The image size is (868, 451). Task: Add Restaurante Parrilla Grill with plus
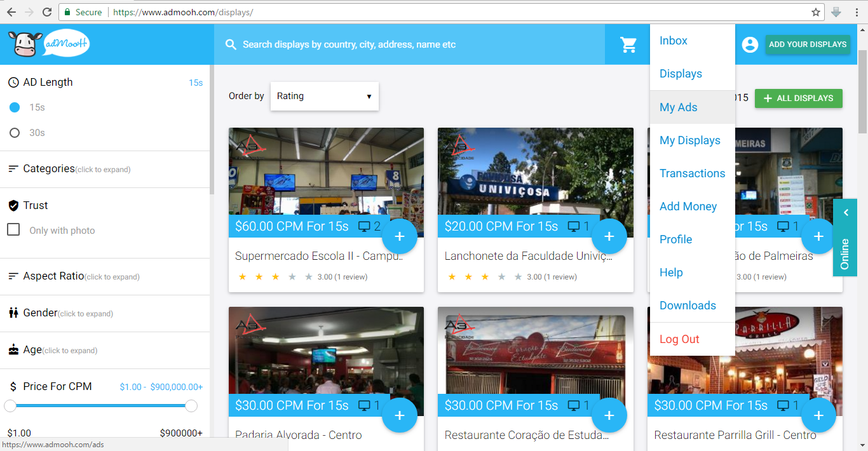tap(818, 415)
